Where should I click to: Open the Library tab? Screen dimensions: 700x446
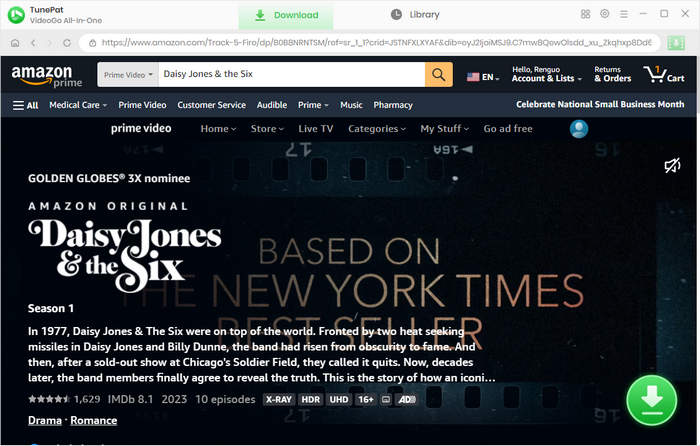point(415,15)
